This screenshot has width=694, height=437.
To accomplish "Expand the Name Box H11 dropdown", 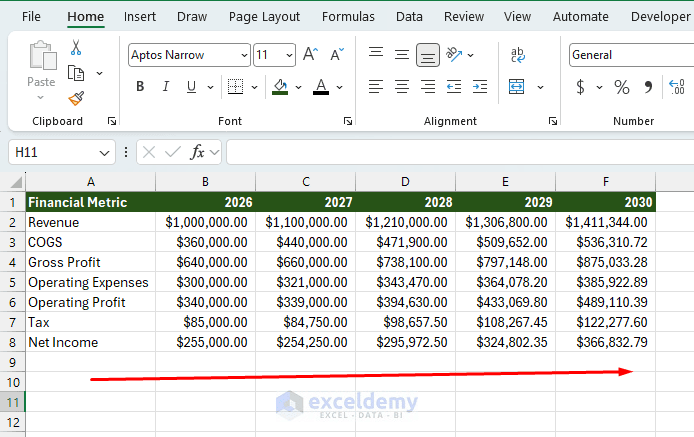I will [104, 153].
